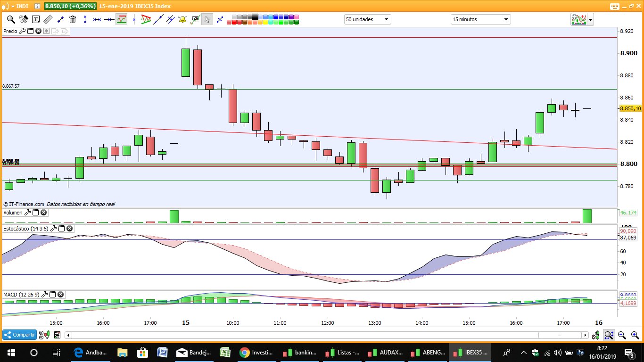Click the 8.850,10 (+0,36%) price label
This screenshot has width=644, height=362.
70,6
